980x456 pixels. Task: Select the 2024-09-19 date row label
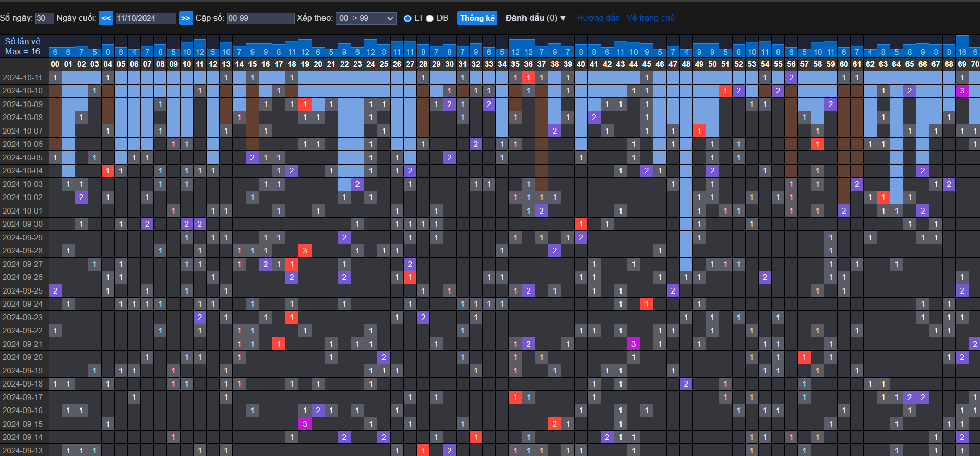click(22, 371)
